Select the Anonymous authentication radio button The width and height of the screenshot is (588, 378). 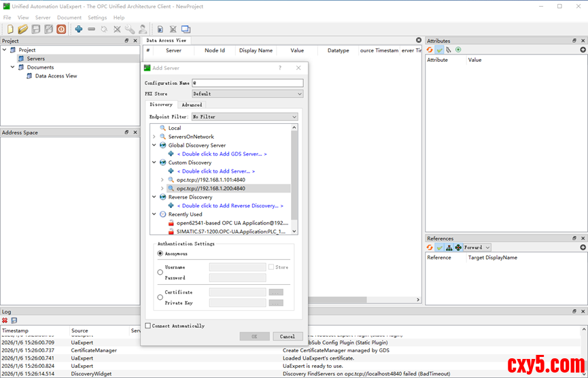click(160, 254)
